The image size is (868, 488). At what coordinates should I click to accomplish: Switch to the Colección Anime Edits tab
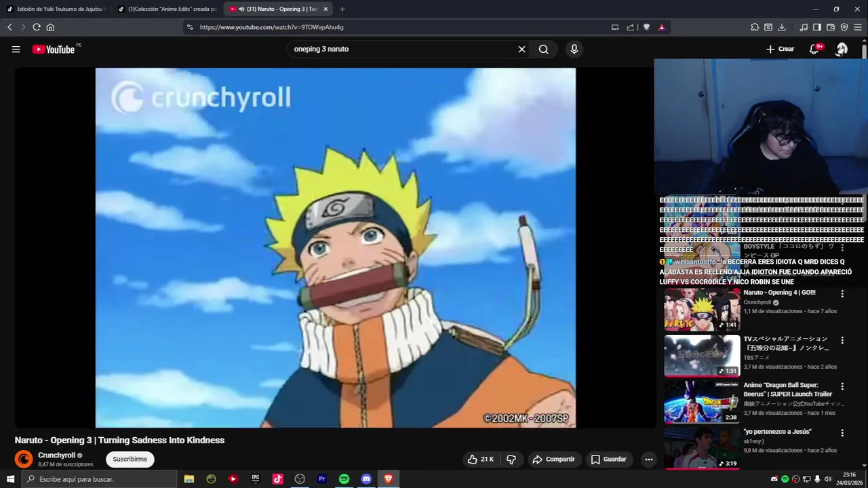click(x=167, y=9)
